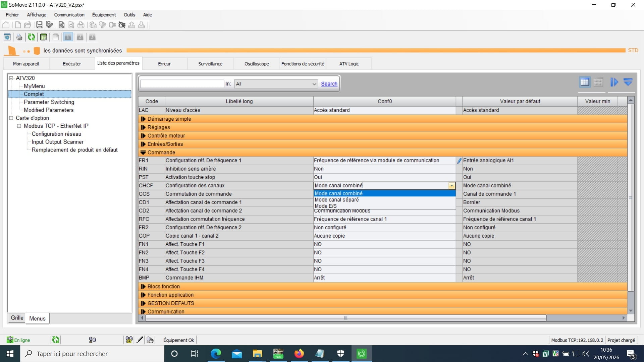
Task: Click the printer icon in the second toolbar row
Action: [19, 37]
